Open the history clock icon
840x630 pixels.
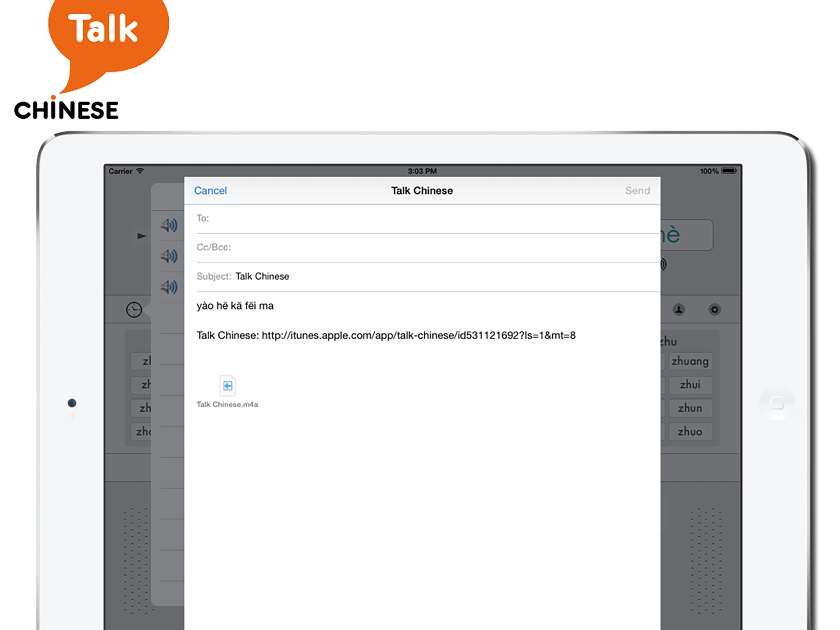134,310
